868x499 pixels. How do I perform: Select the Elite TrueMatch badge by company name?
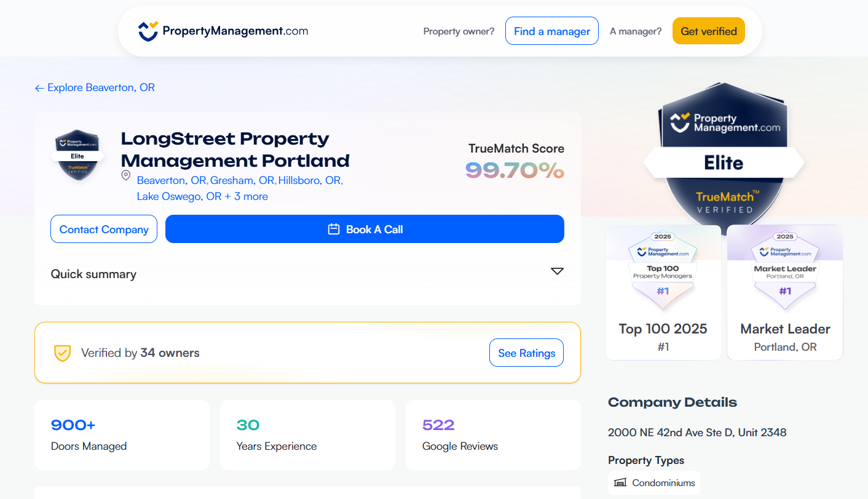(x=77, y=154)
